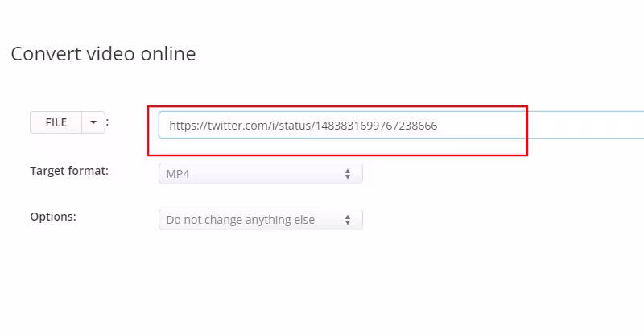Click the word "online" in the title
This screenshot has width=644, height=335.
pos(169,54)
